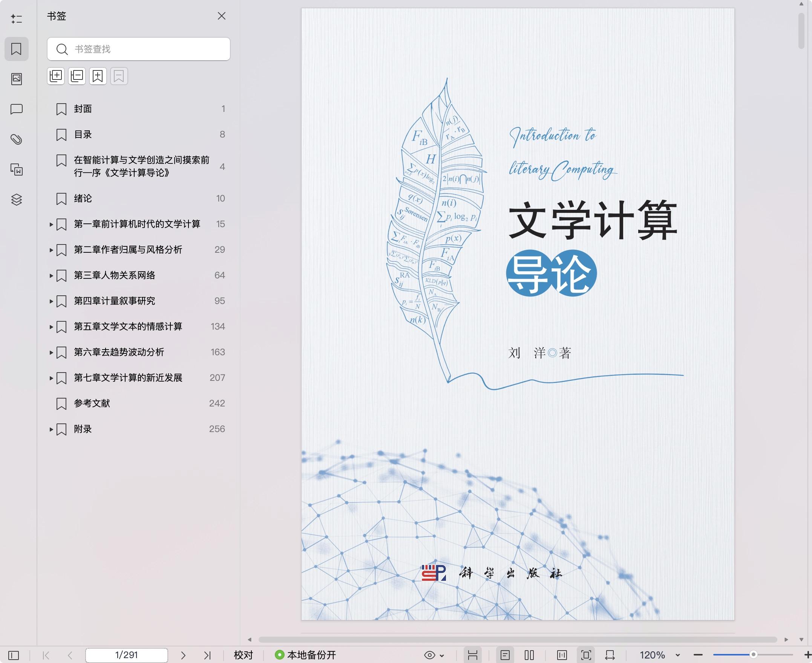Click the 校对 proofreading button
Viewport: 812px width, 663px height.
pos(244,655)
